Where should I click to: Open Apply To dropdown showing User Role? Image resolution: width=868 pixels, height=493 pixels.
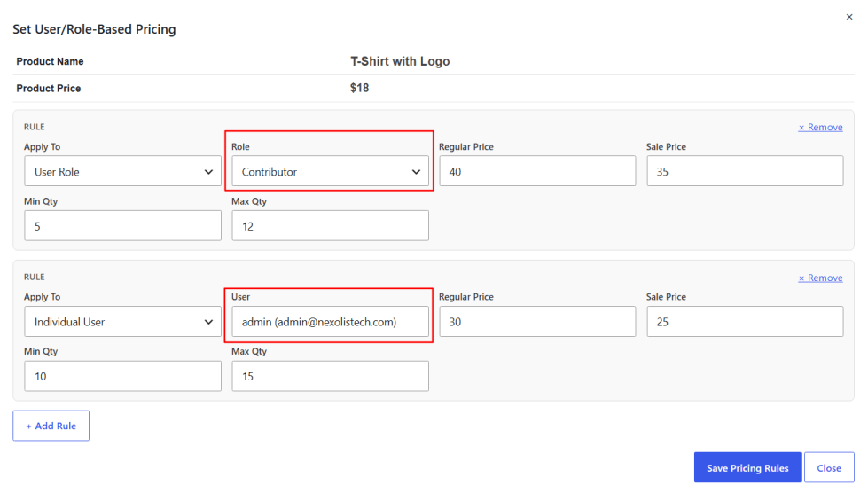click(123, 171)
